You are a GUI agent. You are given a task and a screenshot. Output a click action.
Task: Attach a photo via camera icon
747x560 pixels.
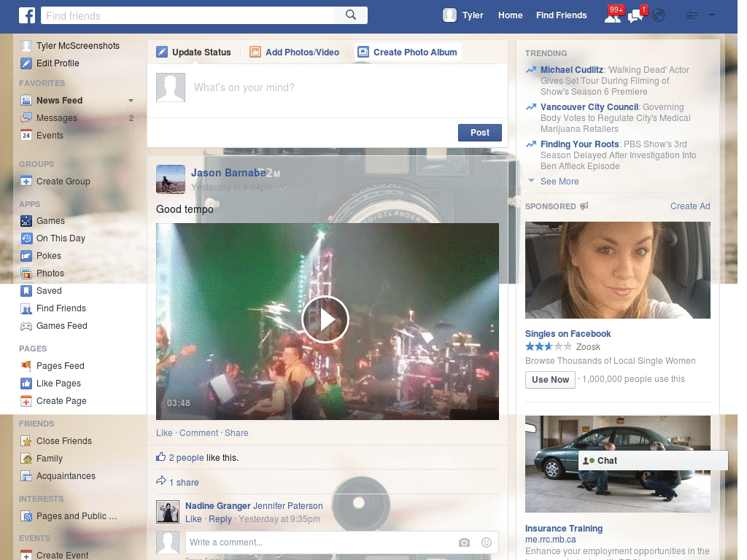tap(464, 542)
